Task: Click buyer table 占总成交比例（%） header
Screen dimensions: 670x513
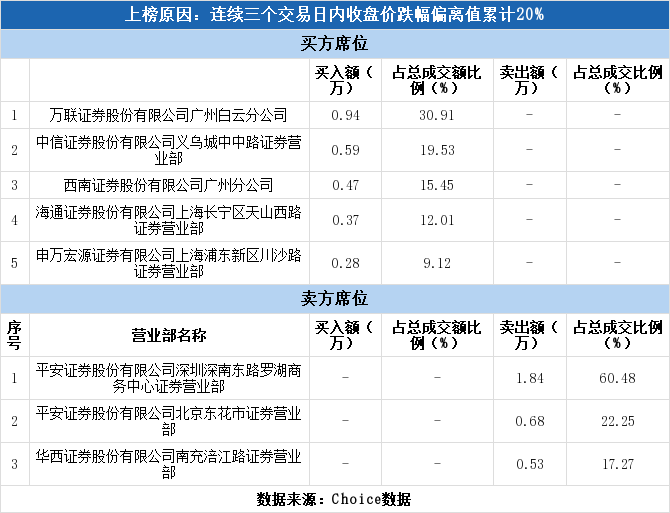Action: click(617, 80)
